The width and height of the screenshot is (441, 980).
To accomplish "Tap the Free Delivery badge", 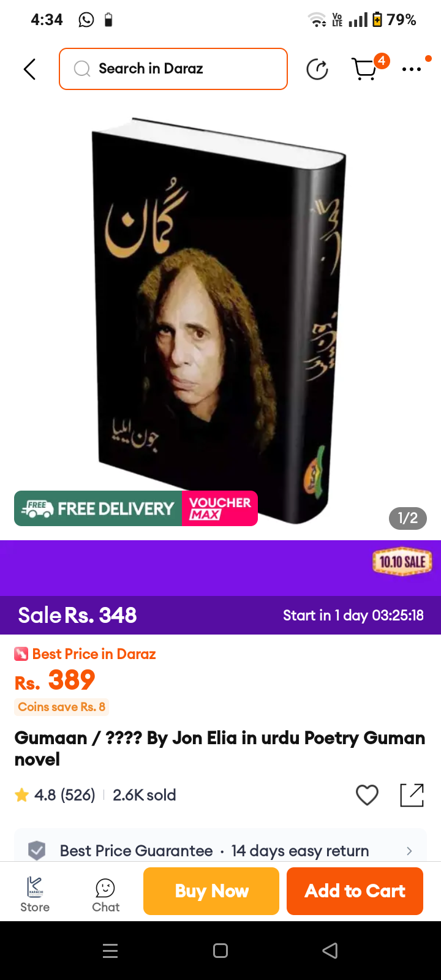I will point(98,508).
